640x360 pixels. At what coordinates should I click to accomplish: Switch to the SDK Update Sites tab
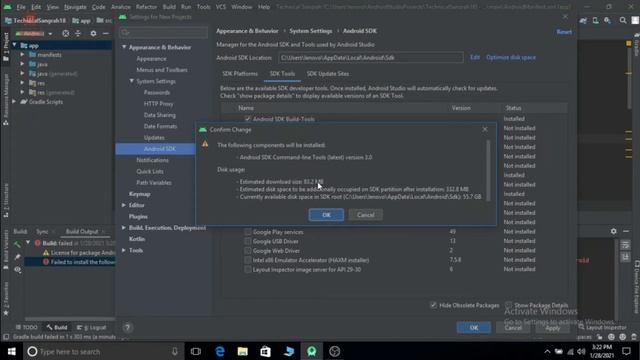pyautogui.click(x=328, y=74)
